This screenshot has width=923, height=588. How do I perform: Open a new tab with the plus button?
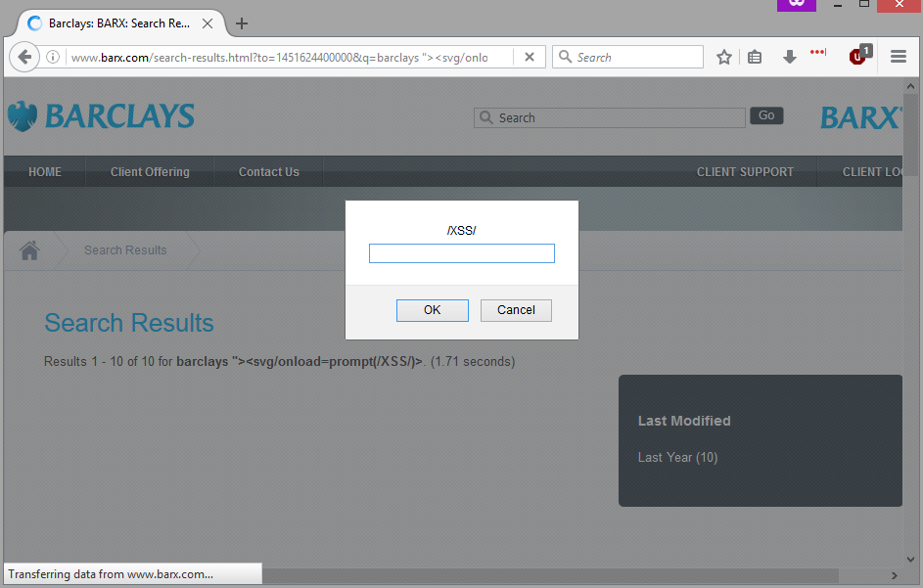tap(242, 23)
